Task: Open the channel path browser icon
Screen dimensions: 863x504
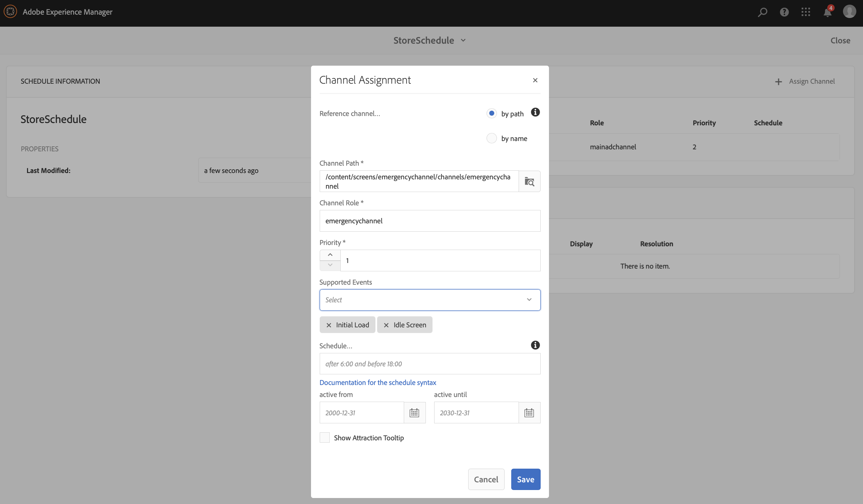Action: click(x=529, y=181)
